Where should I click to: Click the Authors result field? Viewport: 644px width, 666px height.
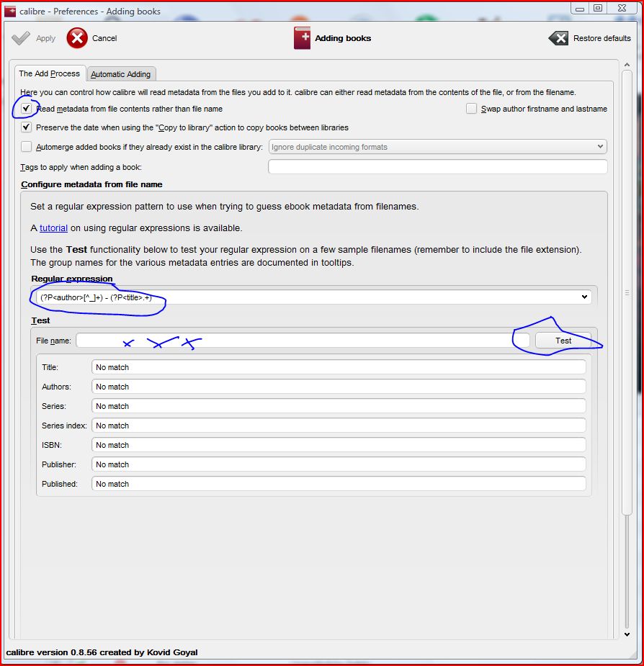coord(339,387)
